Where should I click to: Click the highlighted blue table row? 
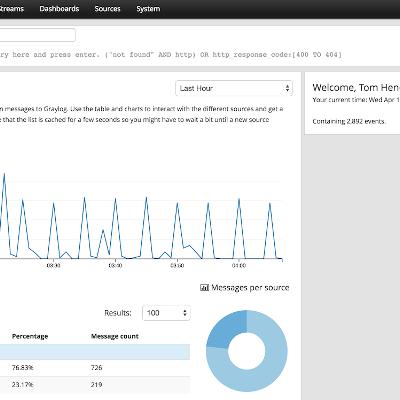point(95,352)
